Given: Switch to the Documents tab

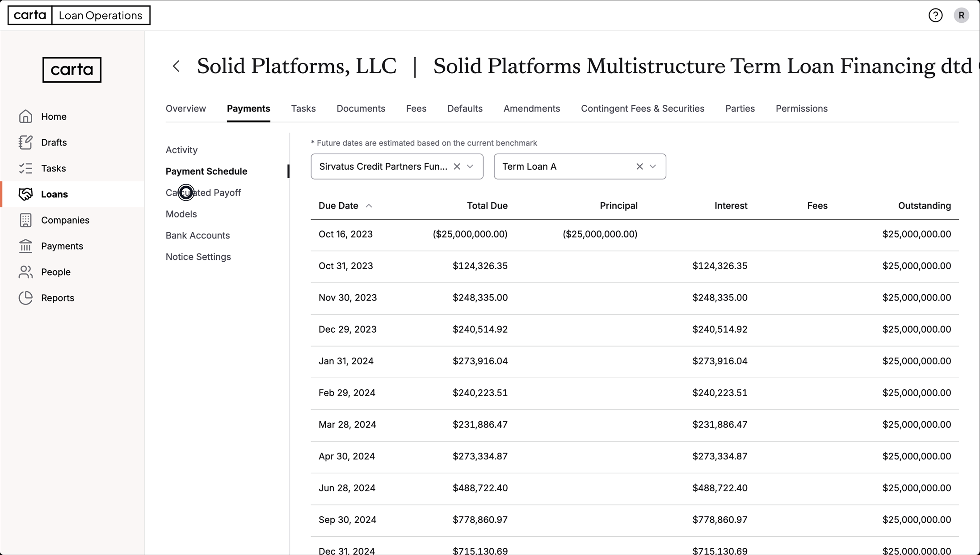Looking at the screenshot, I should point(361,108).
